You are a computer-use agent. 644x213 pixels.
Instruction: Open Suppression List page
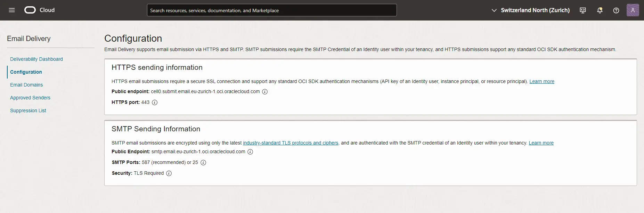point(28,110)
